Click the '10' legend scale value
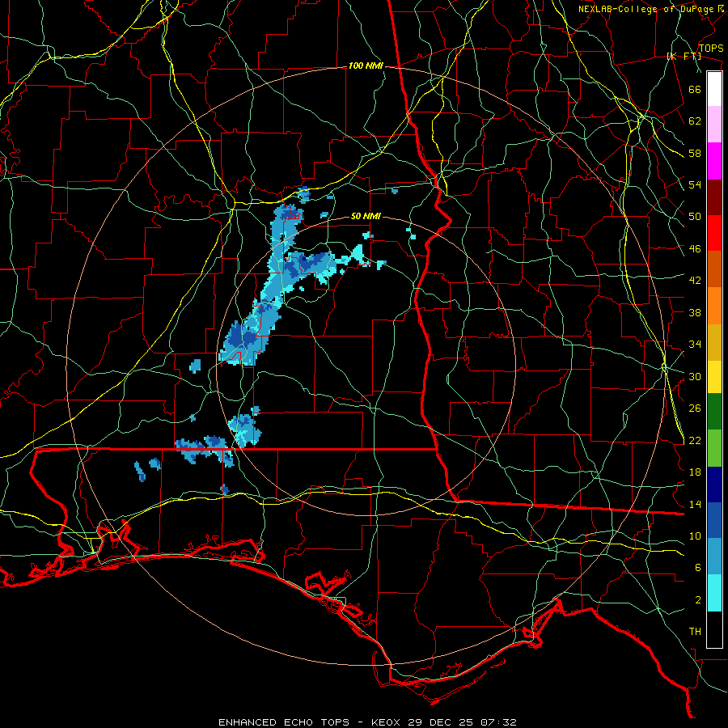This screenshot has height=728, width=728. coord(695,536)
